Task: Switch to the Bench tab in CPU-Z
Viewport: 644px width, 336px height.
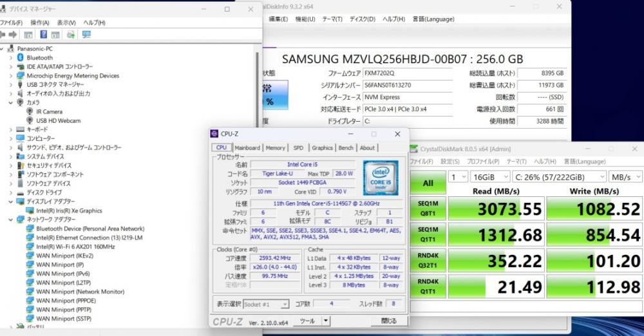Action: point(346,148)
